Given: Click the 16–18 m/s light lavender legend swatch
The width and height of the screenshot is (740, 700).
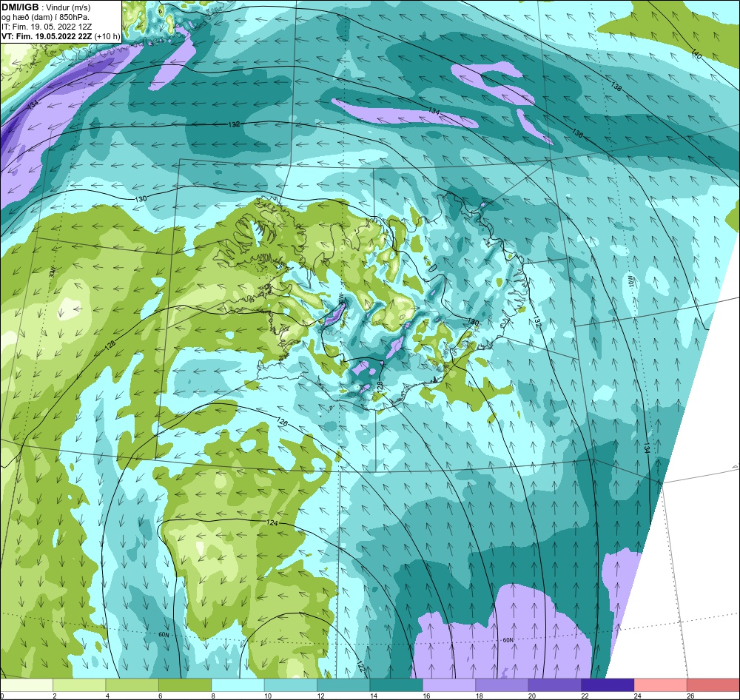Looking at the screenshot, I should [449, 684].
